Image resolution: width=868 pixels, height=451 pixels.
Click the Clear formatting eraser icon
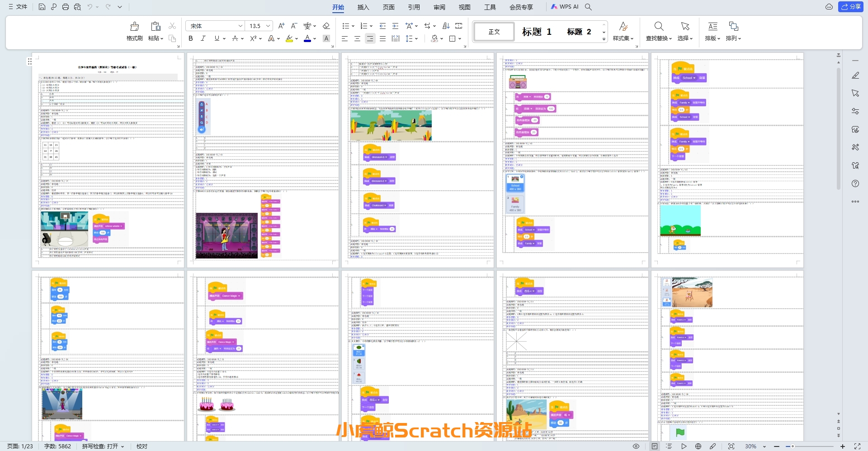click(x=326, y=26)
